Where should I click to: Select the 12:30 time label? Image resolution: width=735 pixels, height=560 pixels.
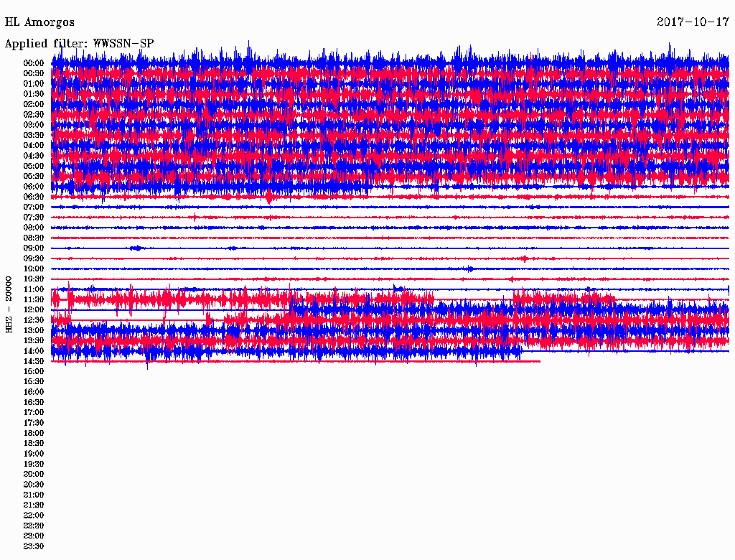click(x=34, y=320)
